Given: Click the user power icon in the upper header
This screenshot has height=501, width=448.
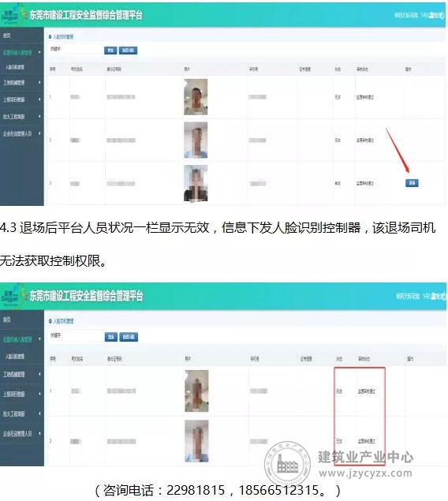Looking at the screenshot, I should pyautogui.click(x=442, y=15).
